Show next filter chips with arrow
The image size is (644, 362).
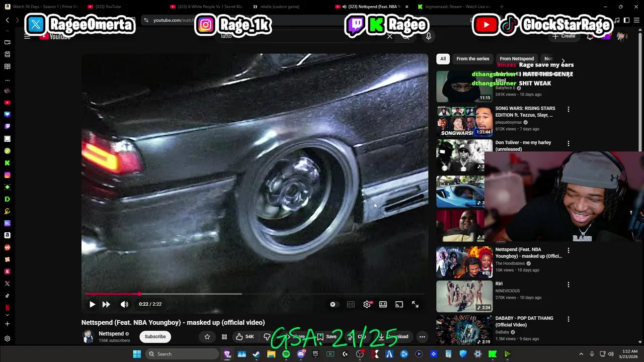coord(563,61)
